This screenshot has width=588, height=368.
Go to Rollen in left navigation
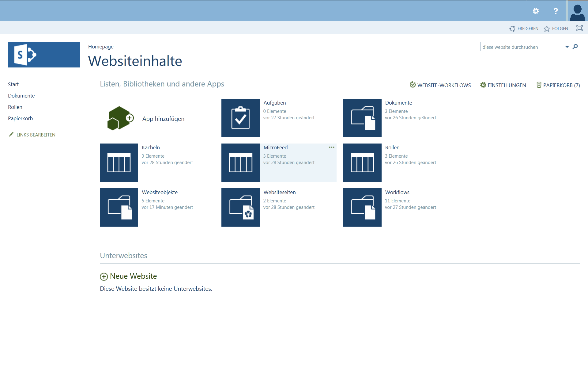click(x=15, y=107)
